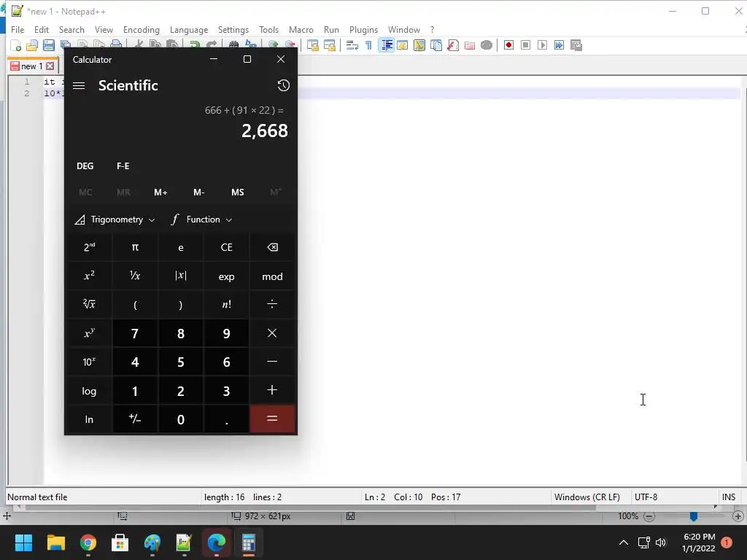Click the equals button in Calculator
This screenshot has width=747, height=560.
(272, 419)
